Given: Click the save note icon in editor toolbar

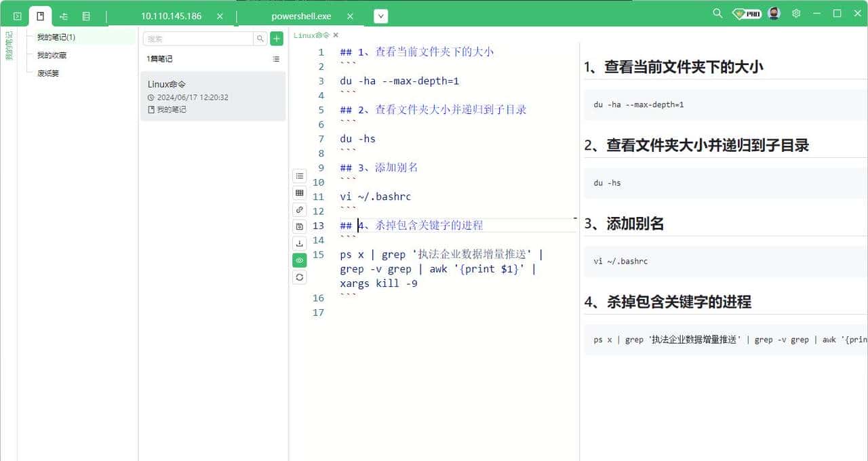Looking at the screenshot, I should tap(299, 226).
